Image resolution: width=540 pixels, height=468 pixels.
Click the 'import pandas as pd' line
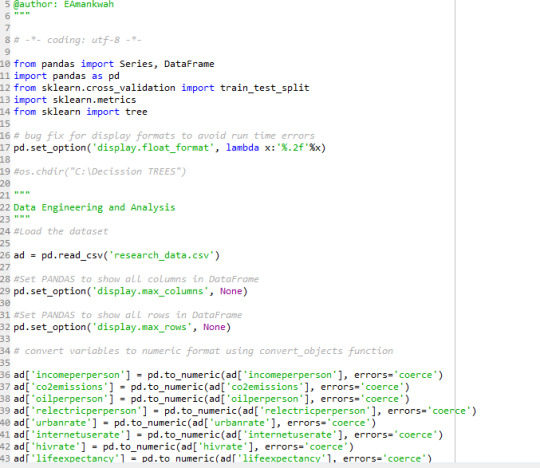pyautogui.click(x=66, y=76)
